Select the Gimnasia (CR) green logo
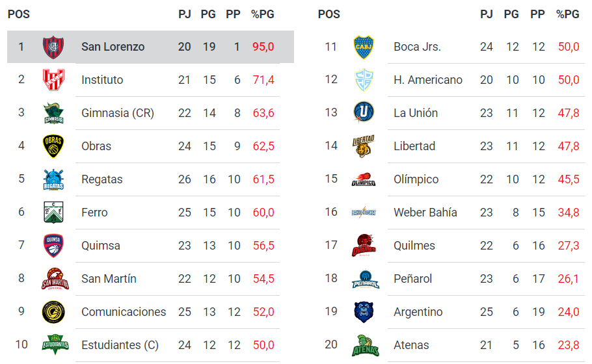 pyautogui.click(x=53, y=113)
